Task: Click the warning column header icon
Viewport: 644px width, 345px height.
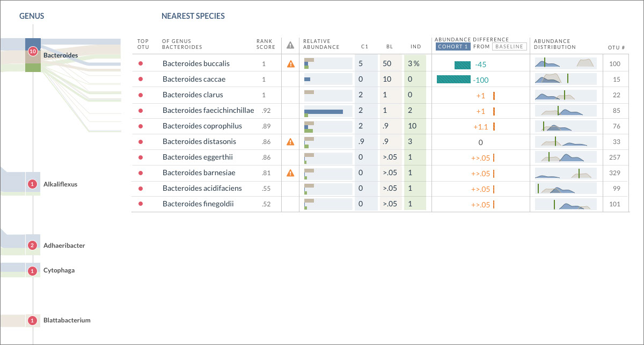Action: pos(290,45)
